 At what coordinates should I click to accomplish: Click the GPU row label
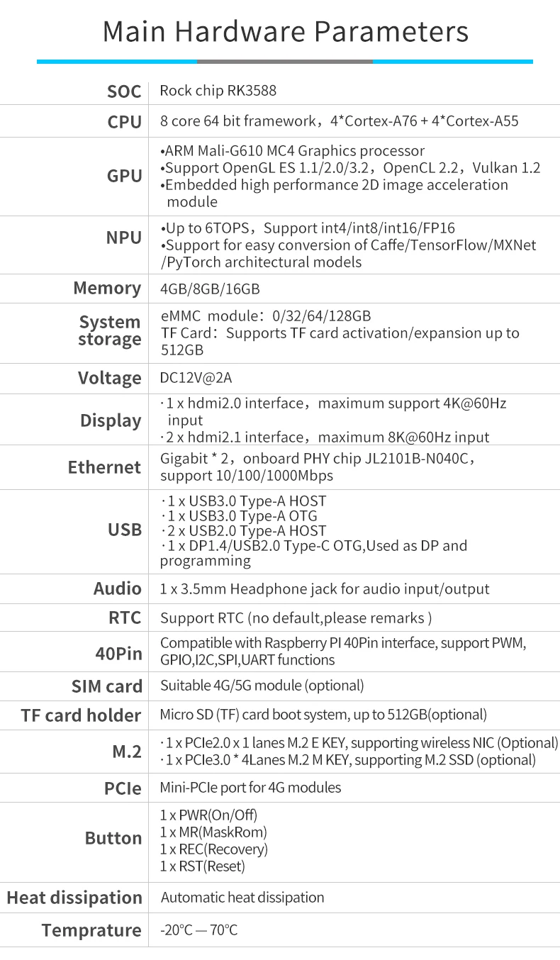tap(124, 176)
